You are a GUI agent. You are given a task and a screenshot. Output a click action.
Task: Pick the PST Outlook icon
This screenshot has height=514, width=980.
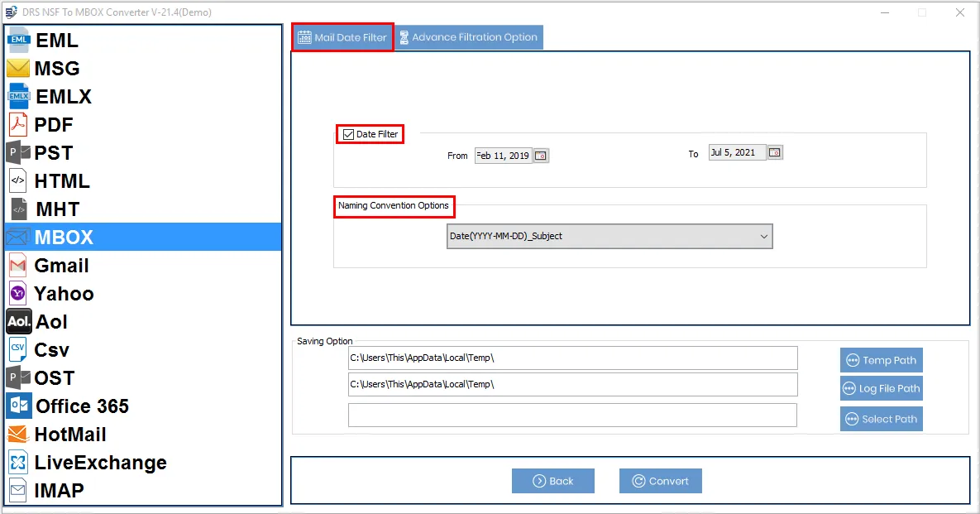tap(18, 152)
